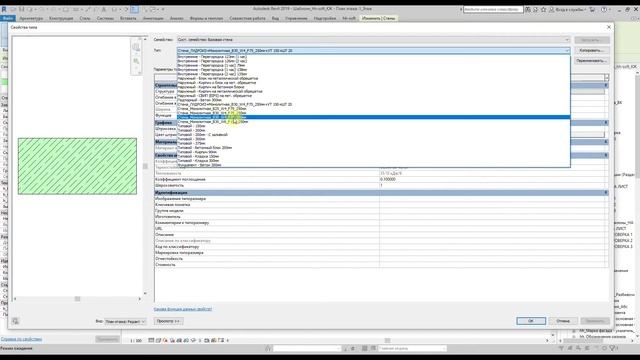640x360 pixels.
Task: Open the Help question mark icon in title bar
Action: click(604, 9)
